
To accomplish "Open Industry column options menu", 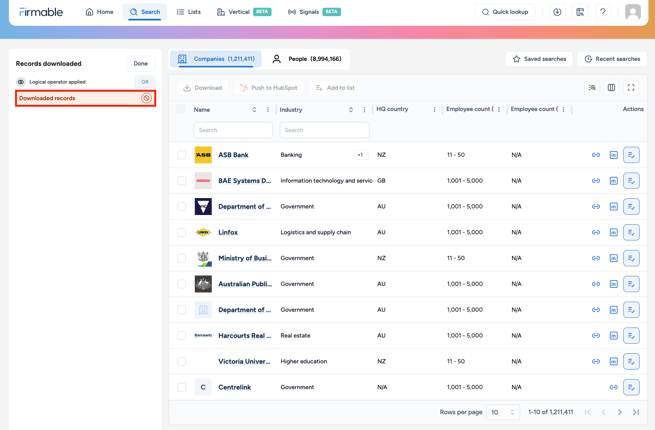I will point(364,110).
